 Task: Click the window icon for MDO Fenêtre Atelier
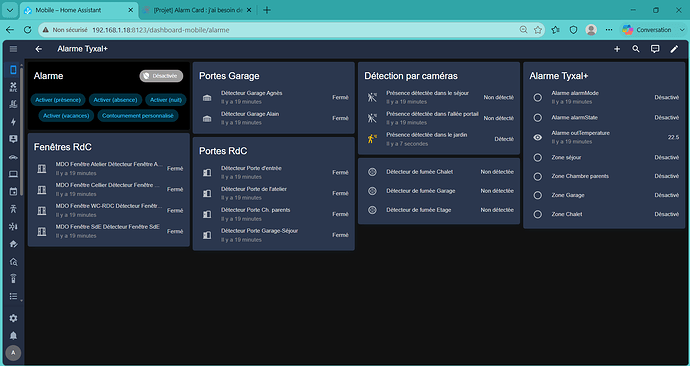coord(42,168)
